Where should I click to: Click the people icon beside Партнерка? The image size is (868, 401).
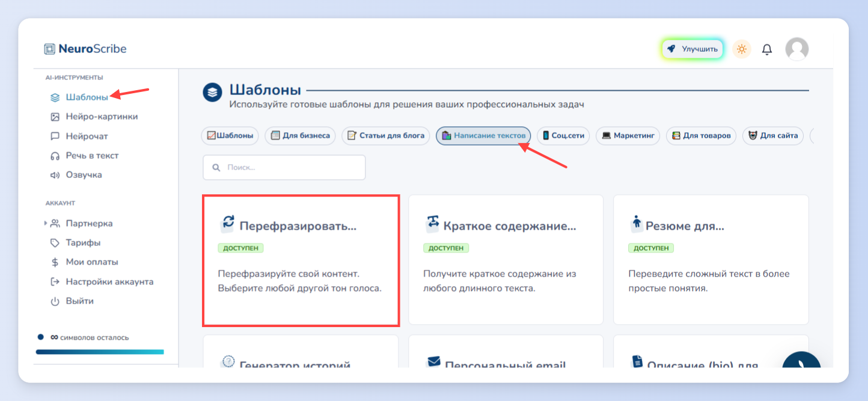(x=55, y=224)
